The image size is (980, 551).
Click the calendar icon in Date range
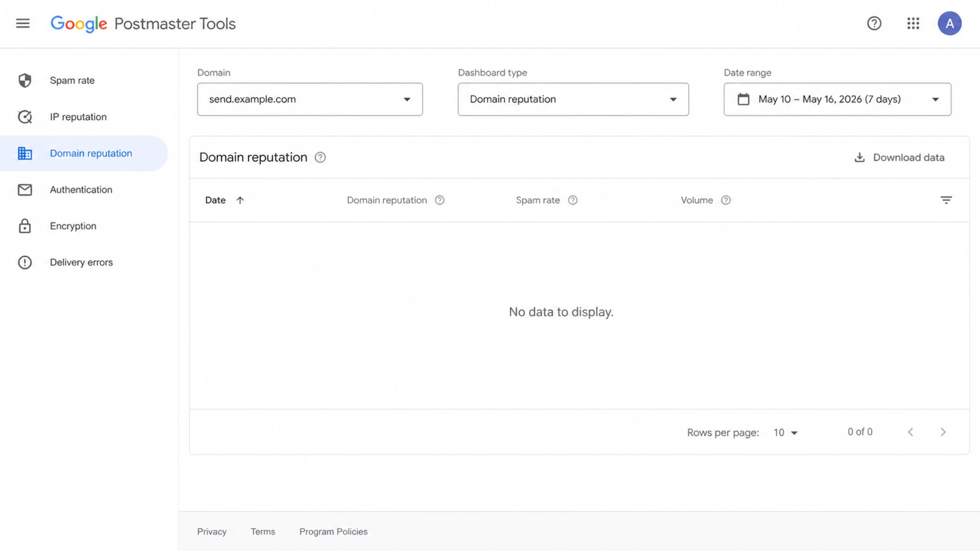(x=744, y=99)
